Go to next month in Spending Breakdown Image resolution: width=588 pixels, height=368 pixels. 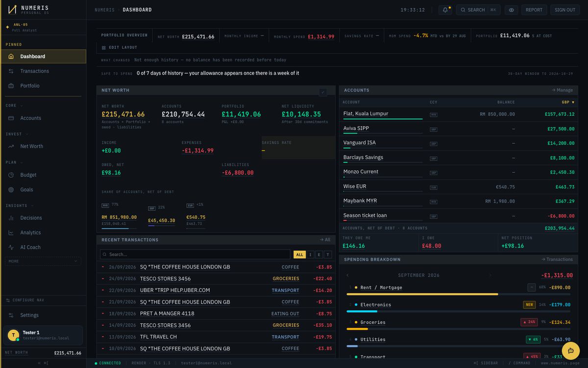(x=491, y=275)
